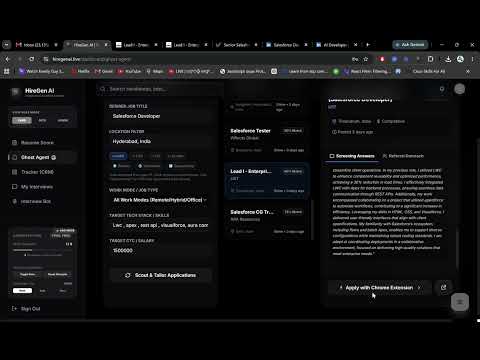
Task: Switch to the Screening Answers tab
Action: (x=352, y=156)
